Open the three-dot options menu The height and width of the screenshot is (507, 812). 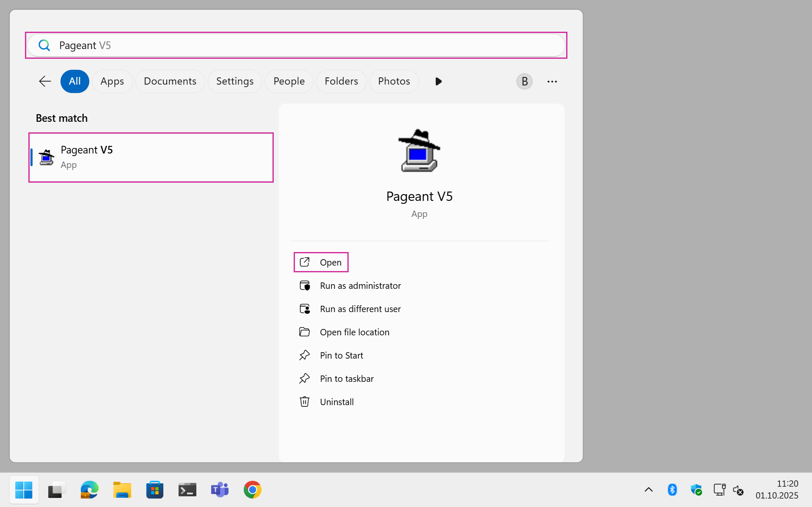click(x=552, y=81)
